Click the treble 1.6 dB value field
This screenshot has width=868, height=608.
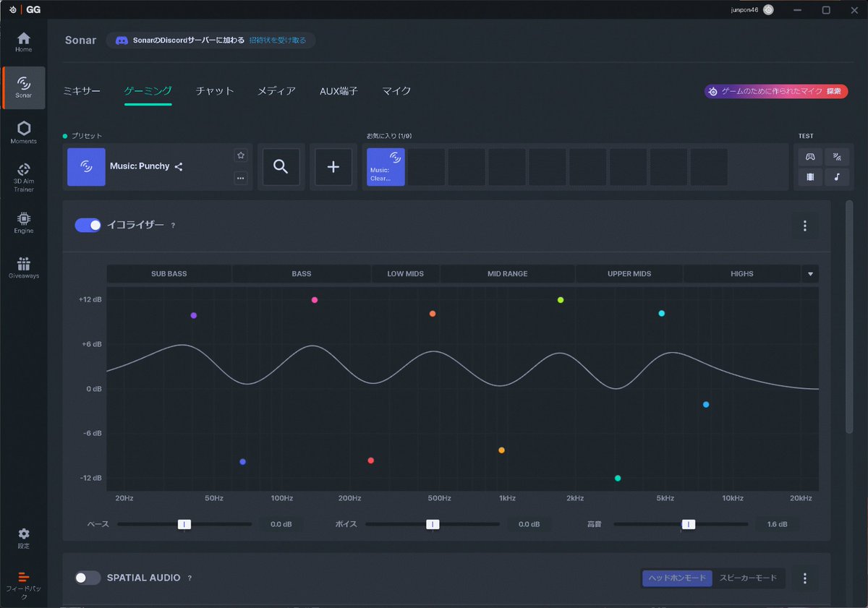778,524
